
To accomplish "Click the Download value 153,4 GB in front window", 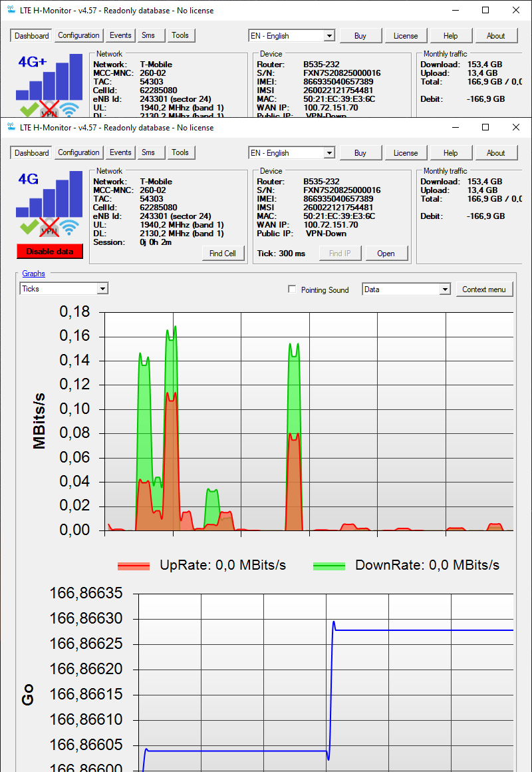I will pyautogui.click(x=483, y=182).
